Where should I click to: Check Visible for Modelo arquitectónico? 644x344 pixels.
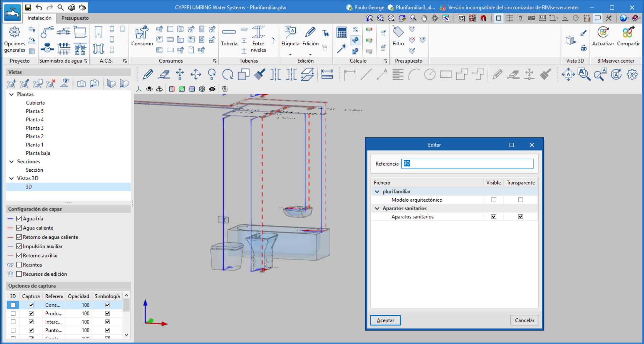[x=494, y=200]
